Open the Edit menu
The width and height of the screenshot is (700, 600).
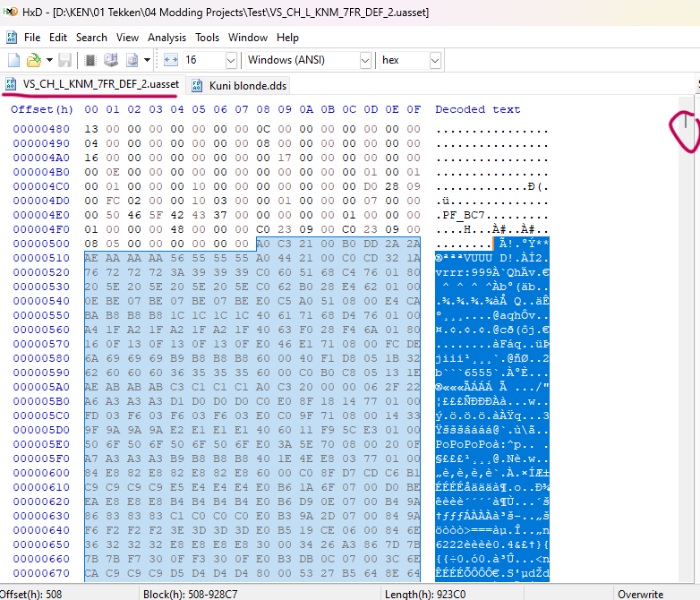(x=58, y=38)
